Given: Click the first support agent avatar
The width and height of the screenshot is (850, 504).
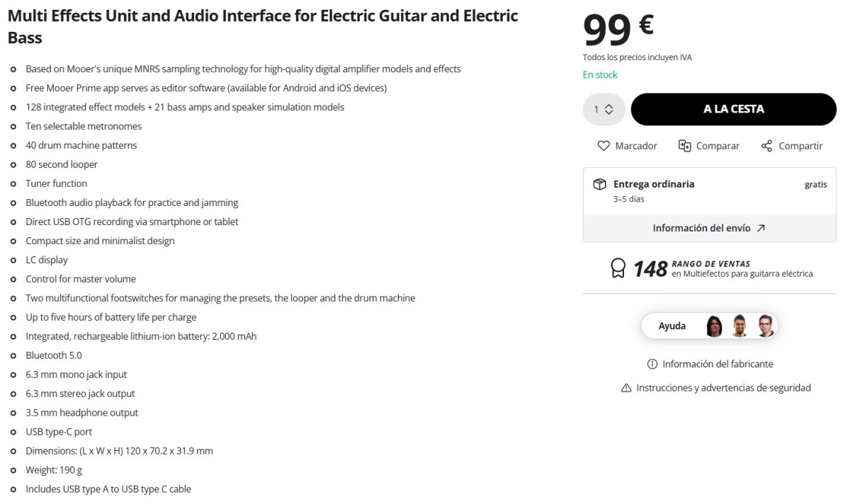Looking at the screenshot, I should point(714,326).
